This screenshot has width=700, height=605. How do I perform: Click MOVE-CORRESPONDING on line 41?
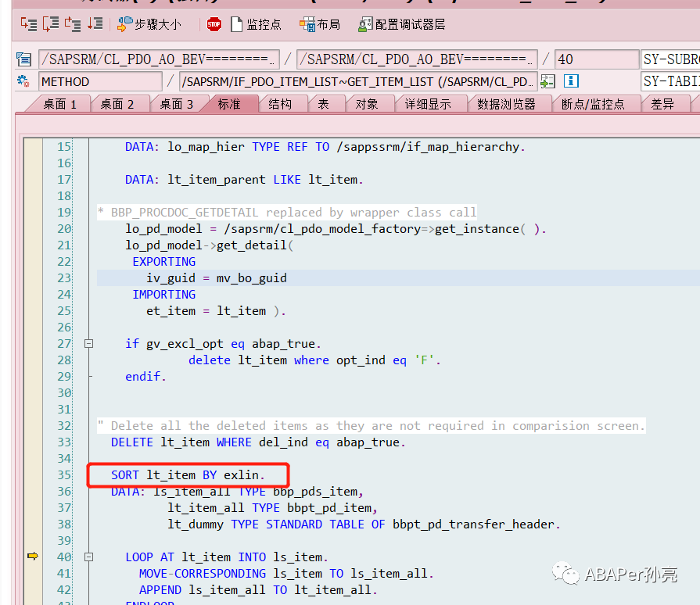(x=203, y=573)
